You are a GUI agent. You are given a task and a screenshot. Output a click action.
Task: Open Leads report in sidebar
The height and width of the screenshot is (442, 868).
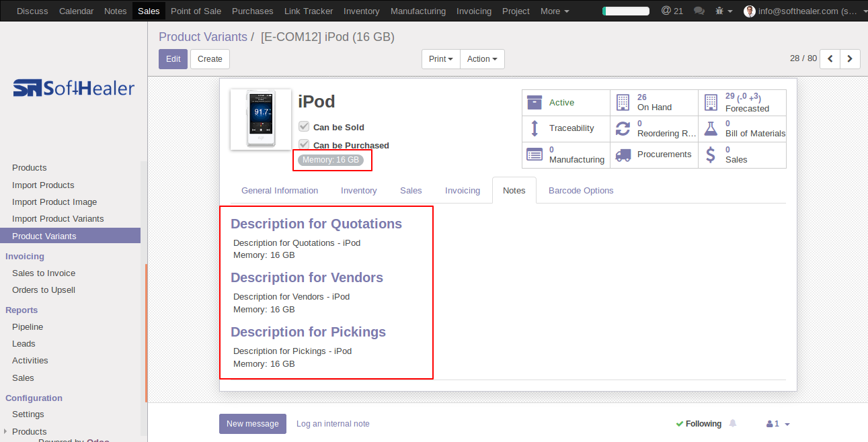(24, 343)
